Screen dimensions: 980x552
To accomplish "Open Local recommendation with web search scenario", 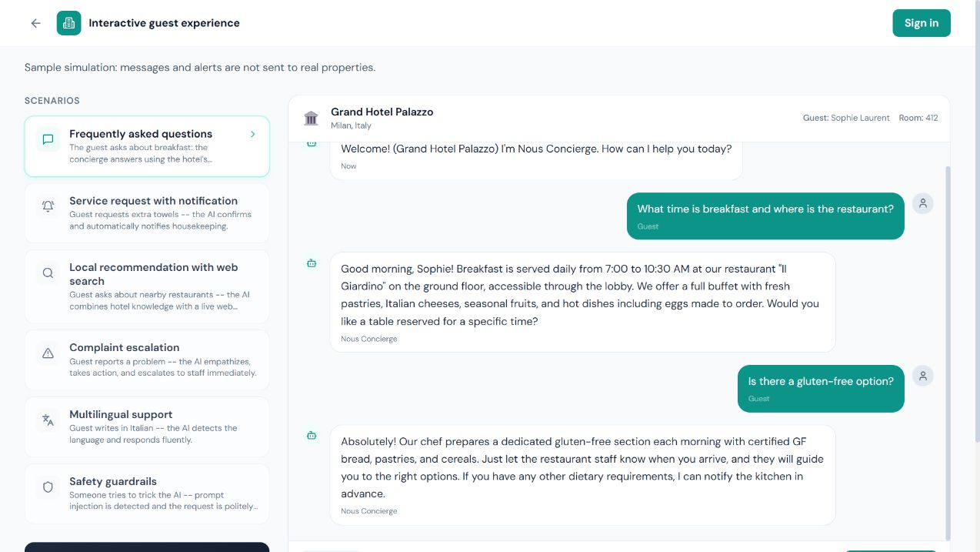I will (x=147, y=286).
